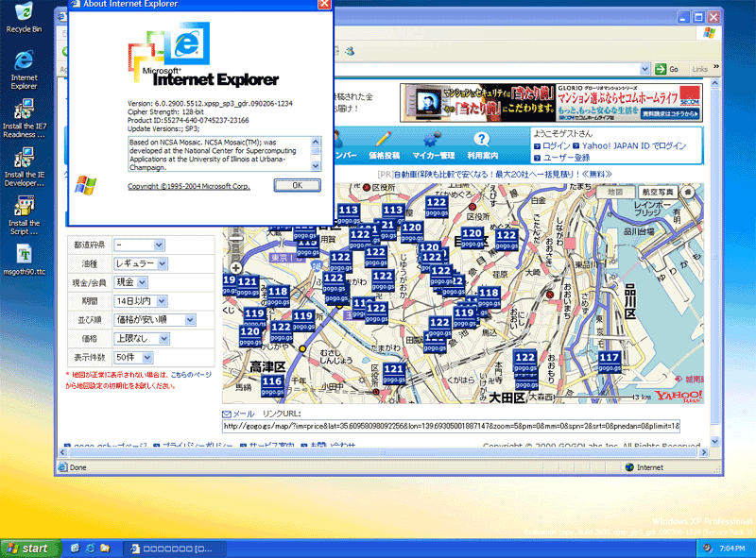The width and height of the screenshot is (756, 558).
Task: Open マイカー管理 via its gear icon
Action: pos(432,140)
